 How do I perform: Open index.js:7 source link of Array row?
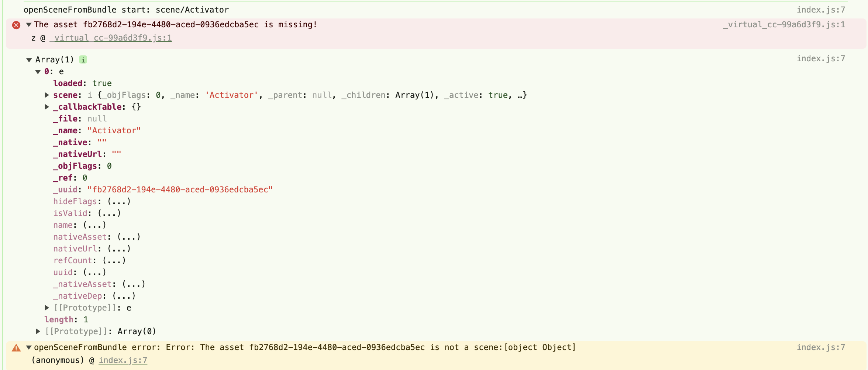(820, 59)
